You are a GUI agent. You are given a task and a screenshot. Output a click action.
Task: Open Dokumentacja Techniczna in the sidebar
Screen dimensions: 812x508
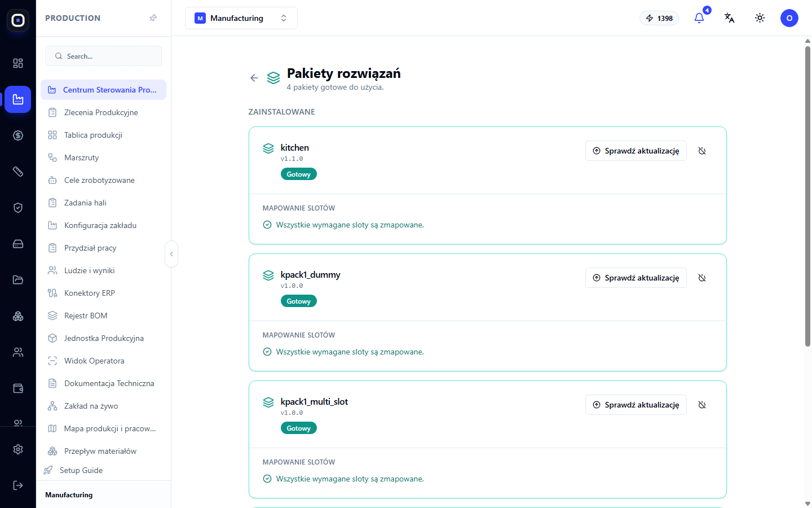pyautogui.click(x=104, y=383)
